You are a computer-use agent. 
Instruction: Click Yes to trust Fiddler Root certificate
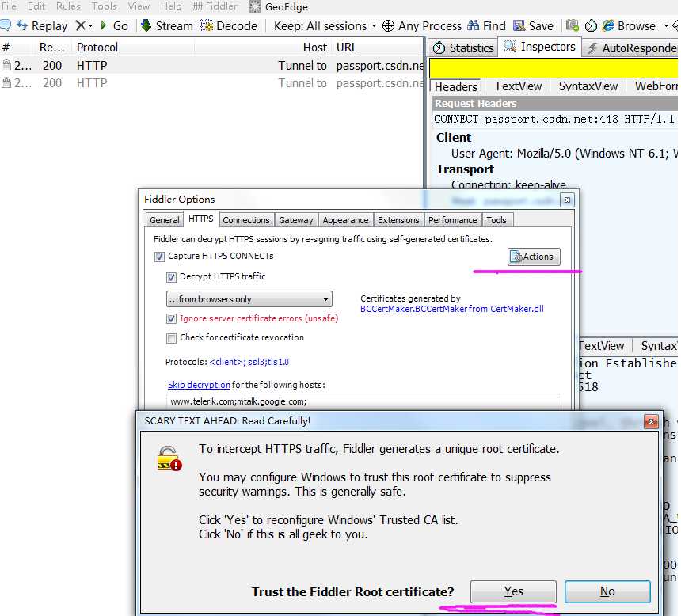(513, 591)
